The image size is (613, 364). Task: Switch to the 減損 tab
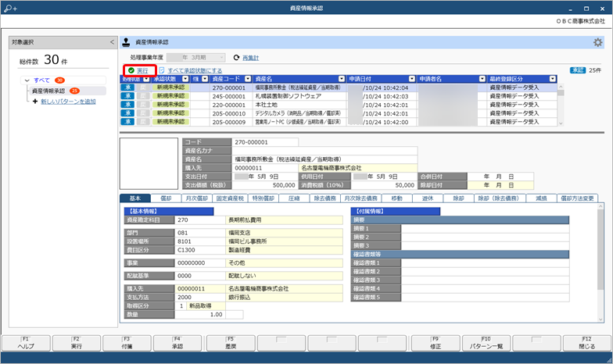541,198
